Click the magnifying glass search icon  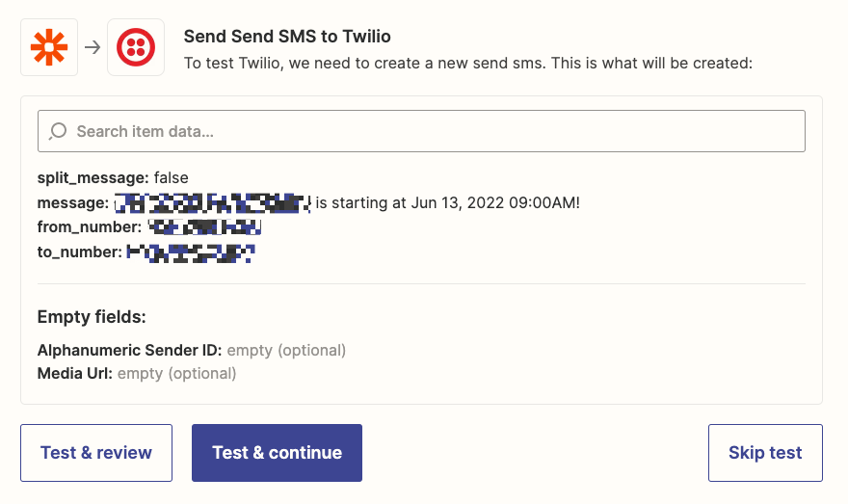[58, 131]
